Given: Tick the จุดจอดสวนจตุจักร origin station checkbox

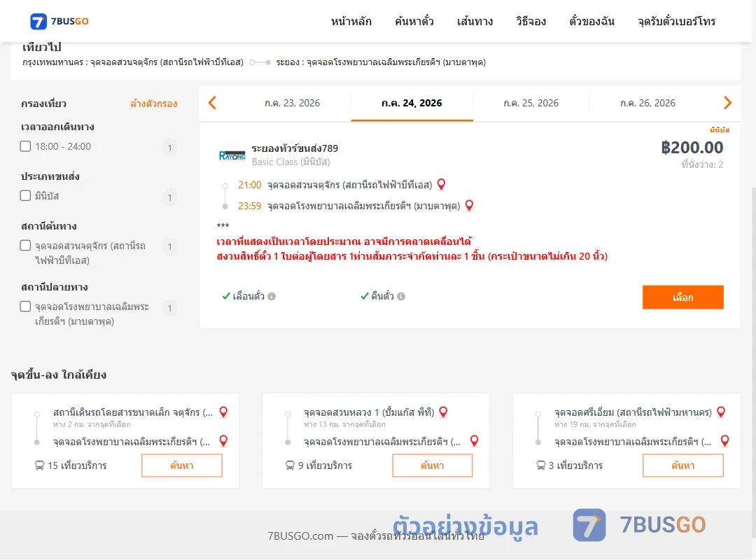Looking at the screenshot, I should [26, 246].
